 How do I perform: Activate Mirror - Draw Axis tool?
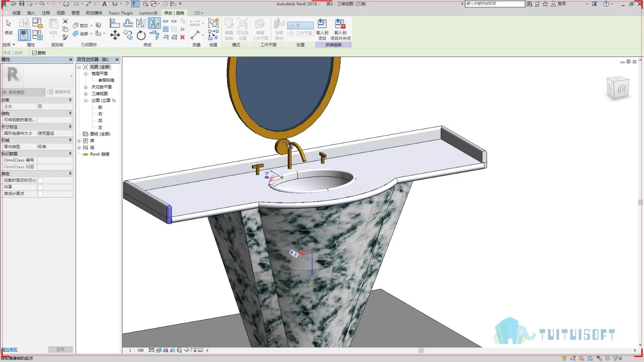tap(154, 23)
